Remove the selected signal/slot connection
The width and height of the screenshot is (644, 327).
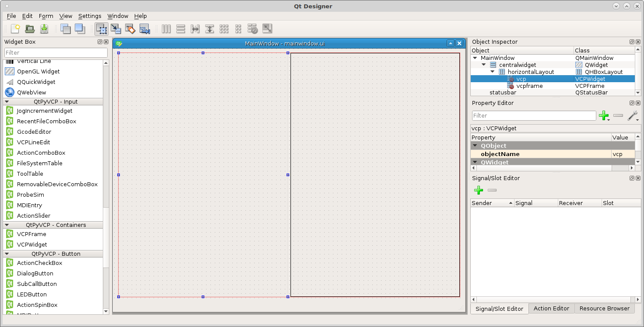(492, 190)
